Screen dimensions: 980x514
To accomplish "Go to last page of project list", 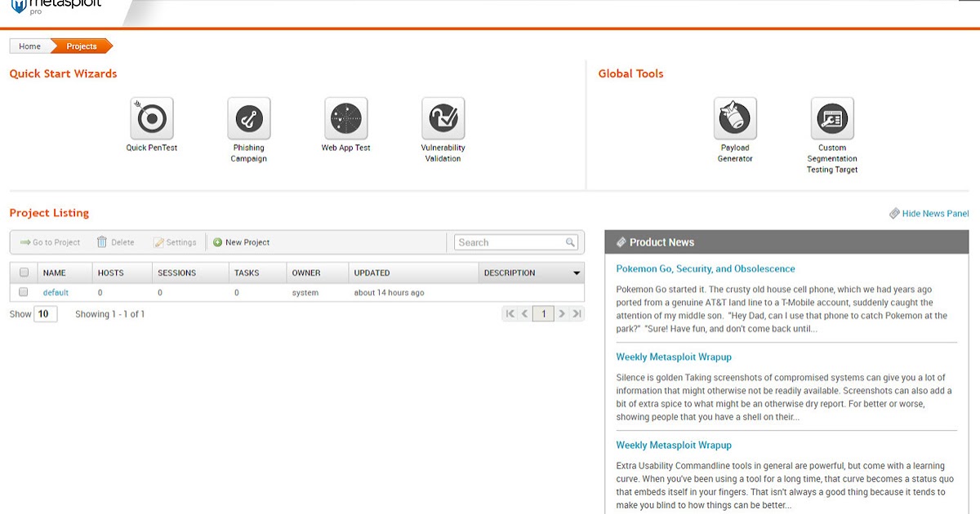I will click(577, 314).
